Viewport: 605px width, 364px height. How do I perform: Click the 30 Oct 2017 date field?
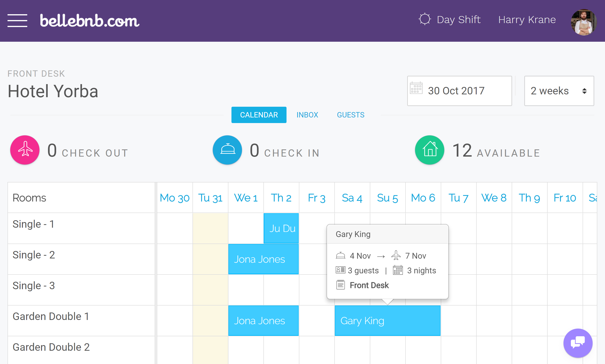click(459, 91)
